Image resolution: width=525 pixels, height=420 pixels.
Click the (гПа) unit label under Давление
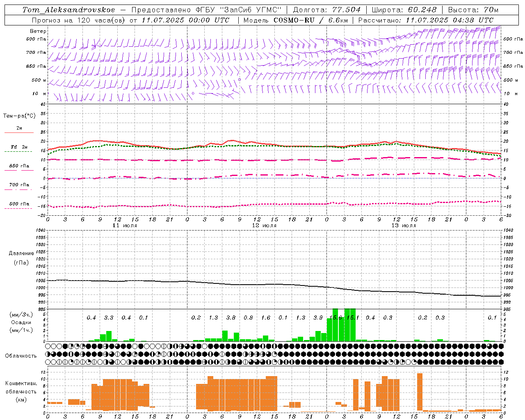[21, 262]
